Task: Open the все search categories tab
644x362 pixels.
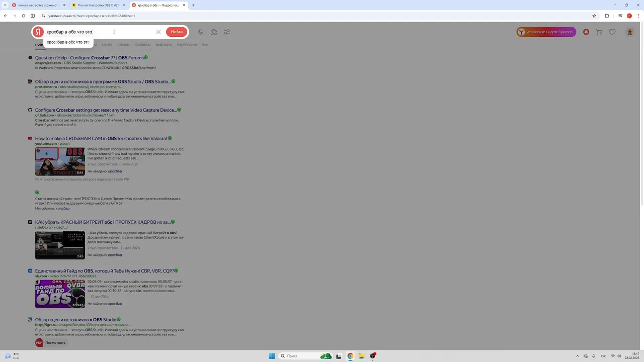Action: (x=205, y=44)
